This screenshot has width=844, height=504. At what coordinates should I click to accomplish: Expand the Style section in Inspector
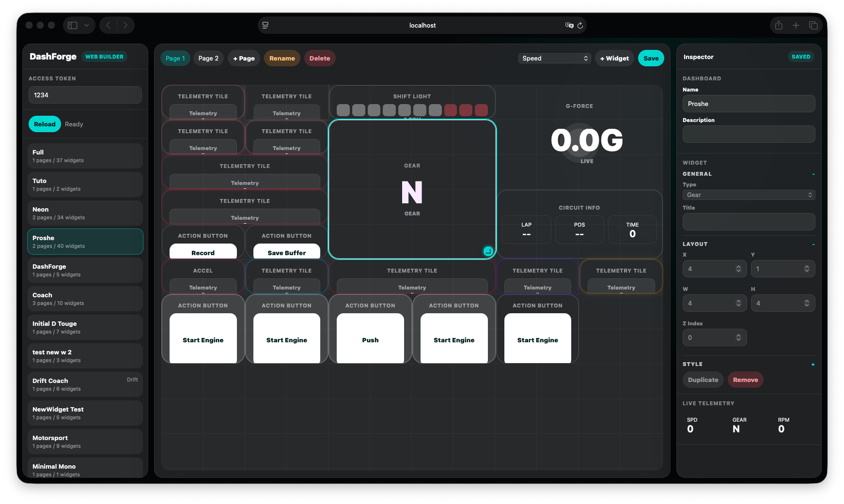click(813, 365)
